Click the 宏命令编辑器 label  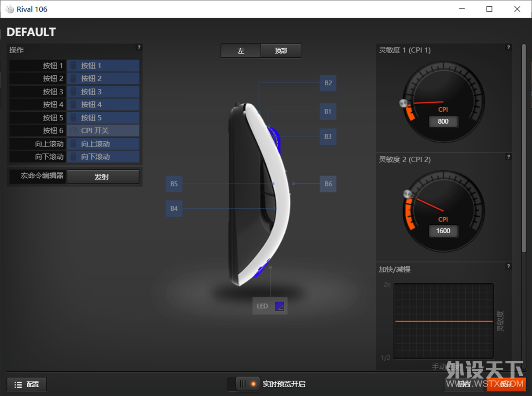pos(42,176)
